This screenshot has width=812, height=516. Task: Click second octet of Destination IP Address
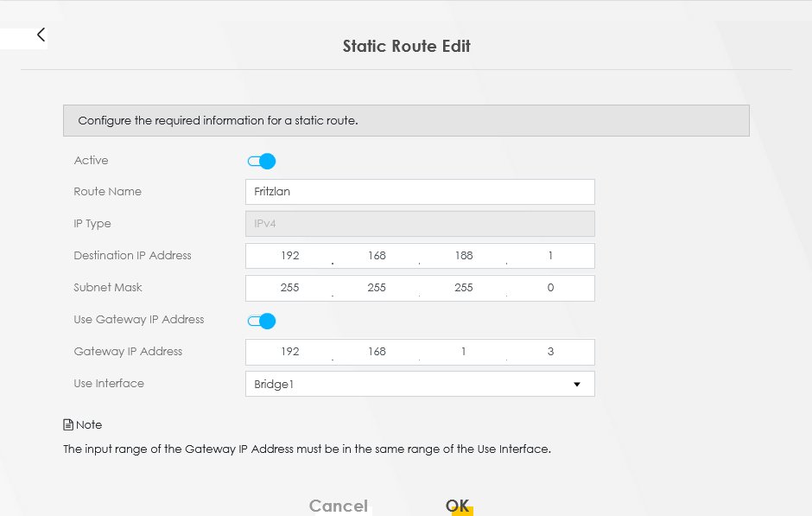[377, 256]
